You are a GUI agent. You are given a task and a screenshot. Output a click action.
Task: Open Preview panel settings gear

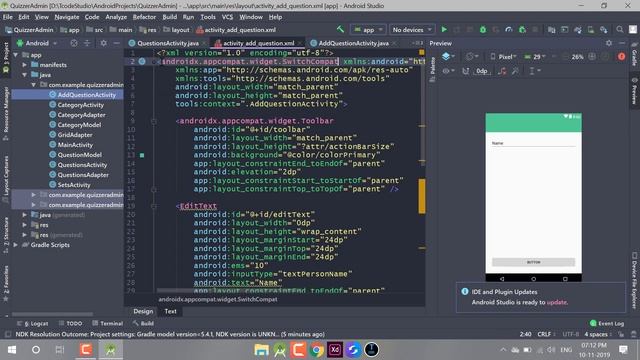pyautogui.click(x=609, y=43)
